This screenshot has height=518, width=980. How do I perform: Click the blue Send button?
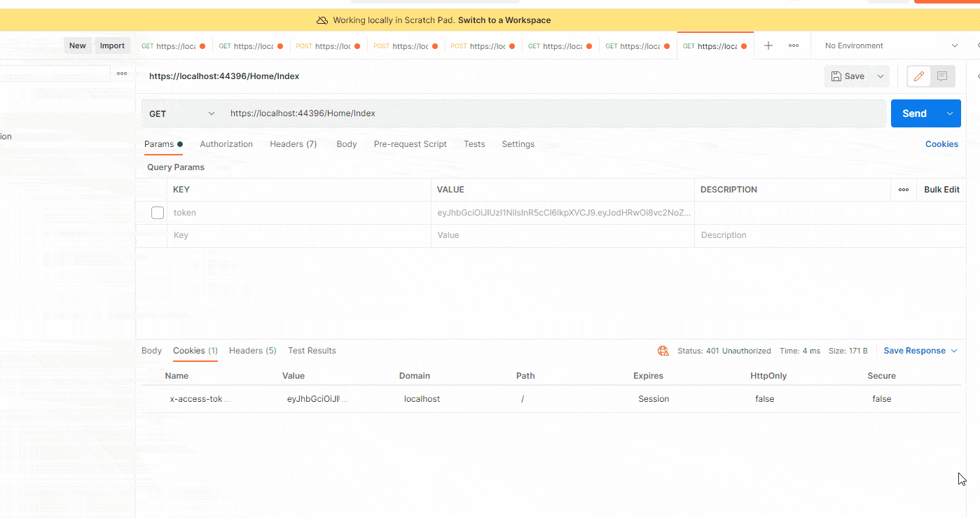click(915, 113)
